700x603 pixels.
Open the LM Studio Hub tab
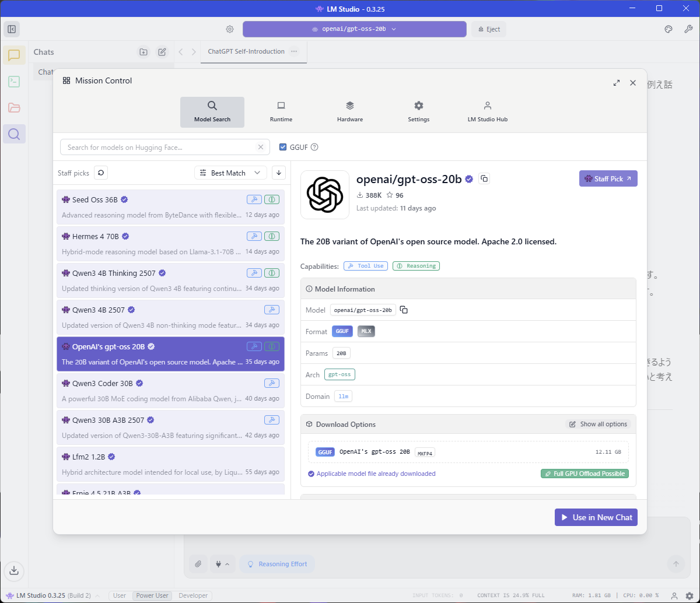tap(488, 112)
